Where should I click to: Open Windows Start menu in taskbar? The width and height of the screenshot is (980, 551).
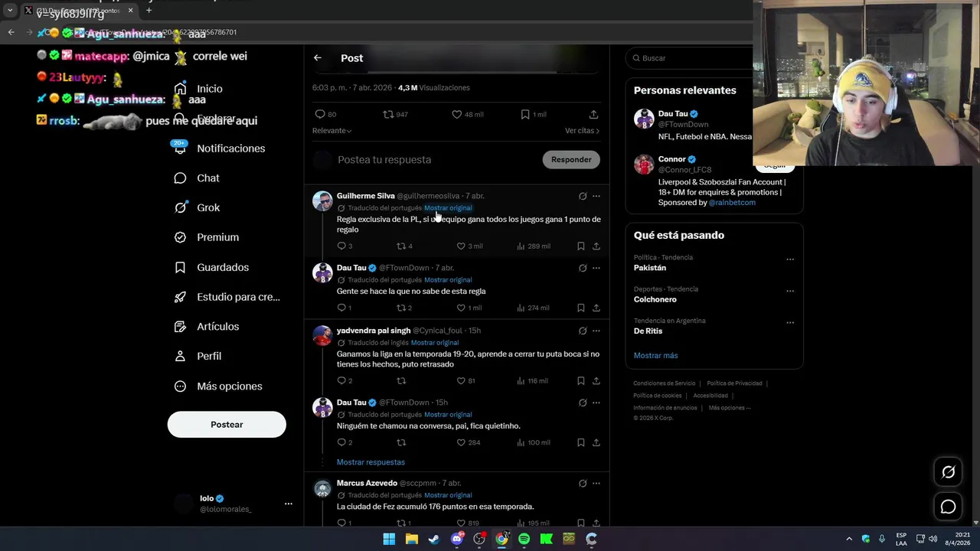point(389,539)
